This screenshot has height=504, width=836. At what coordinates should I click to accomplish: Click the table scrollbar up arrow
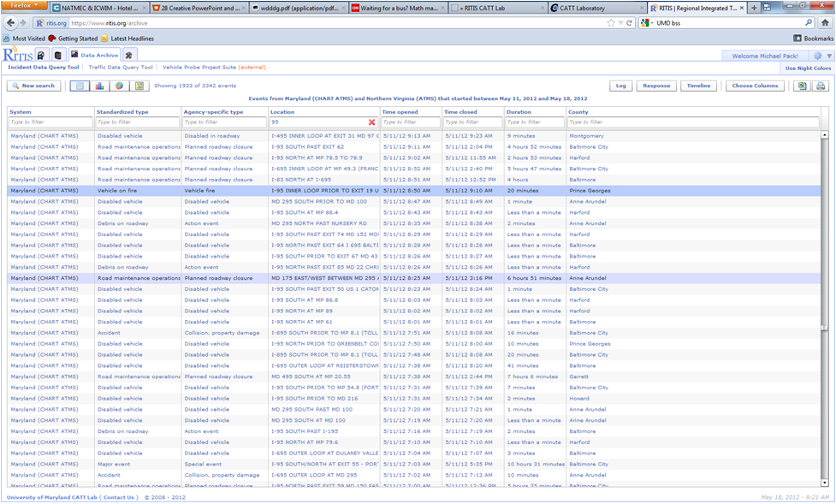tap(825, 134)
